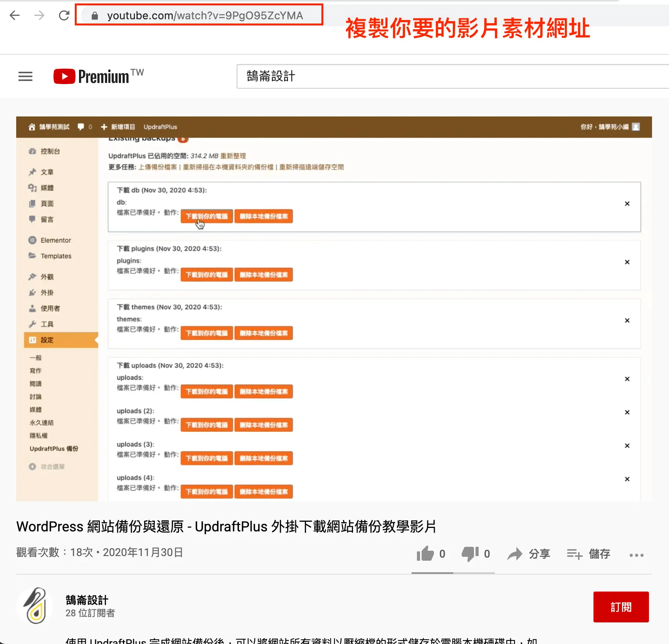
Task: Save the video to a playlist
Action: click(x=588, y=554)
